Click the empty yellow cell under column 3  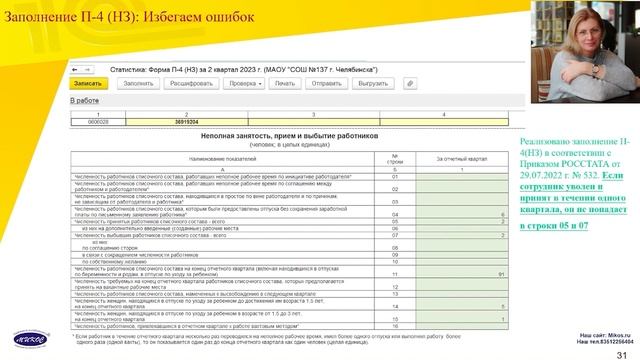[314, 122]
